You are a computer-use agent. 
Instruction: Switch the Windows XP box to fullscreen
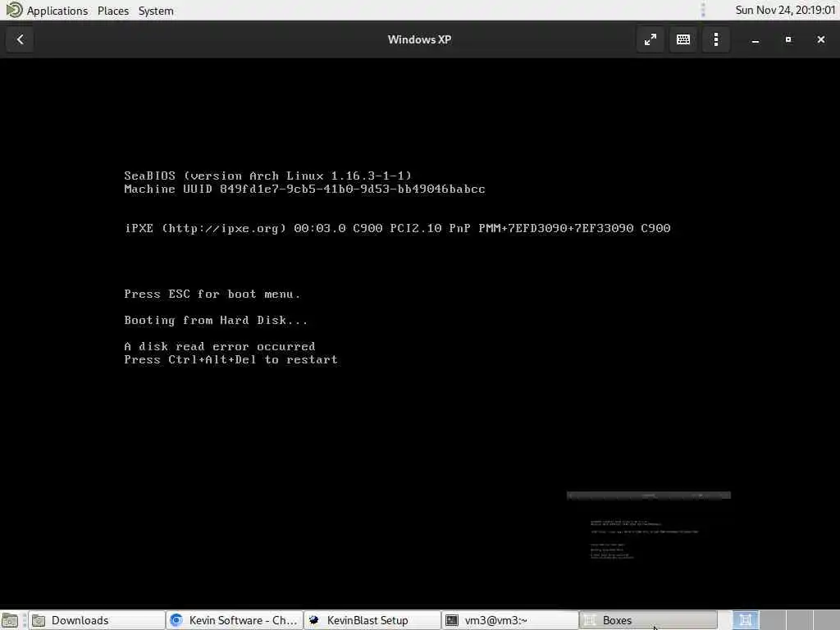click(651, 39)
